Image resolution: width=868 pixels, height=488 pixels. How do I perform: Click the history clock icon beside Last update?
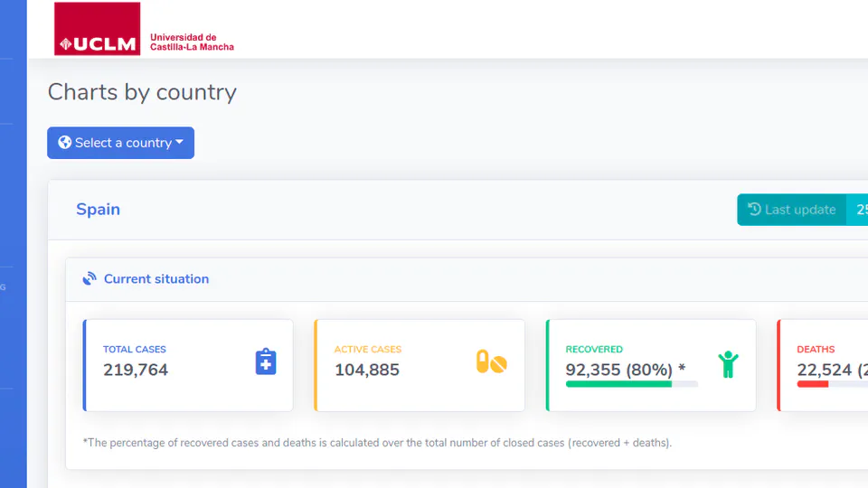(x=754, y=209)
